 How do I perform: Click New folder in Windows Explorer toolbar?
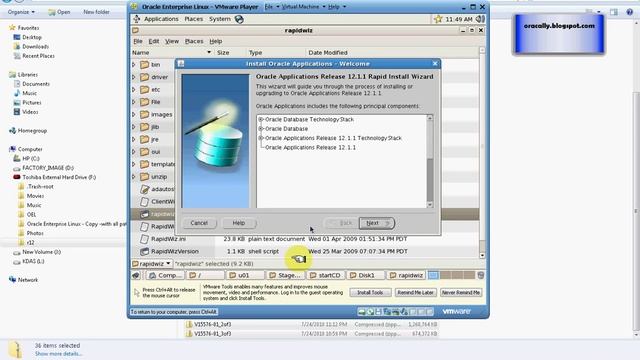click(96, 12)
